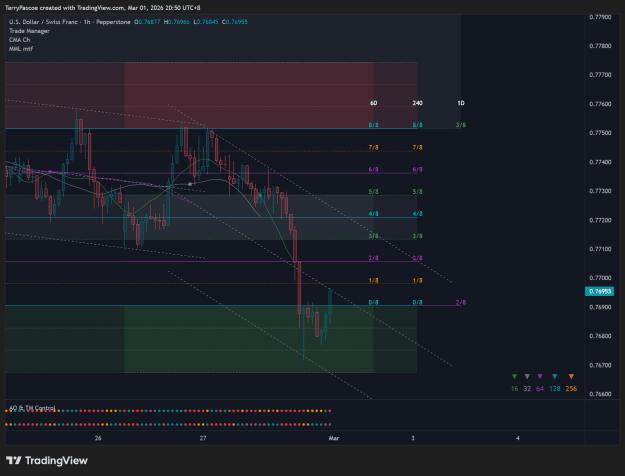Select the CMA Ch indicator label
Screen dimensions: 625x476
point(20,40)
